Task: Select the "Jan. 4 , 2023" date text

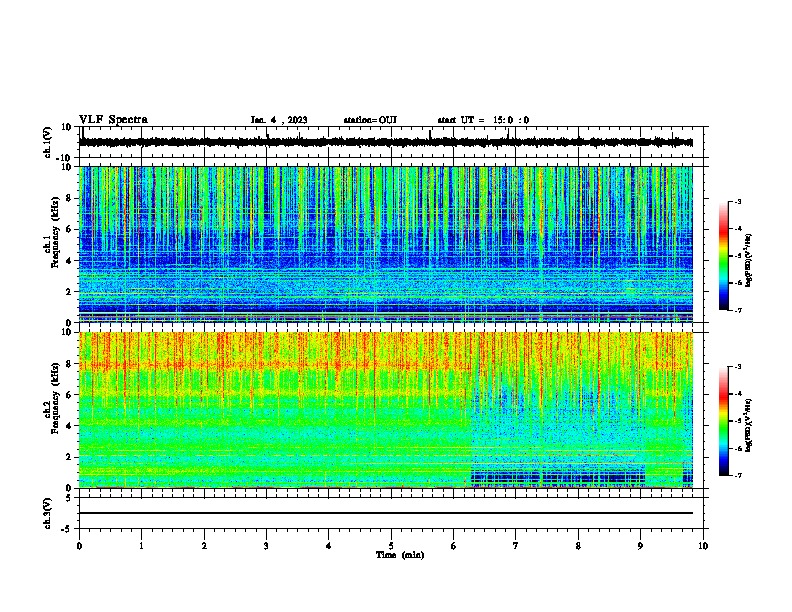Action: click(x=279, y=120)
